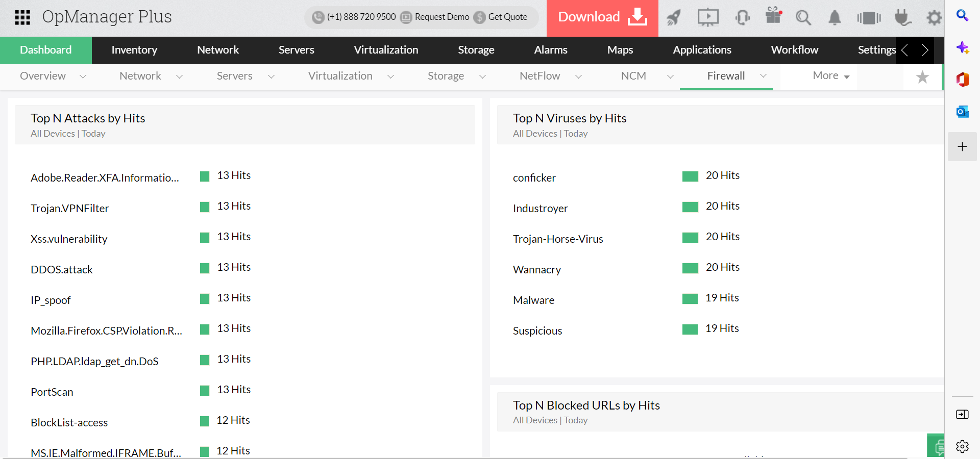Screen dimensions: 980x459
Task: Click the green bar for Malware
Action: tap(690, 299)
